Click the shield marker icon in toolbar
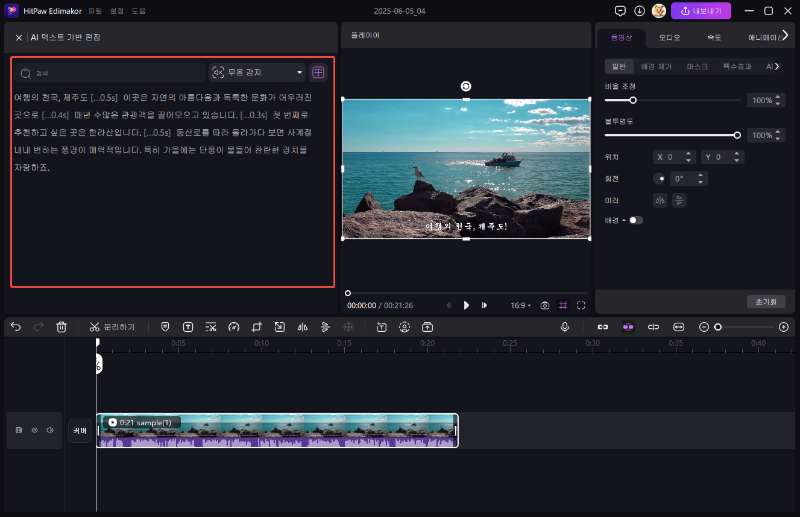 (165, 327)
